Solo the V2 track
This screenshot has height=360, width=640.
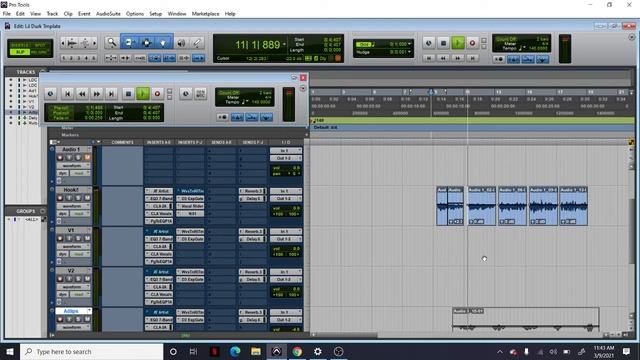tap(78, 279)
